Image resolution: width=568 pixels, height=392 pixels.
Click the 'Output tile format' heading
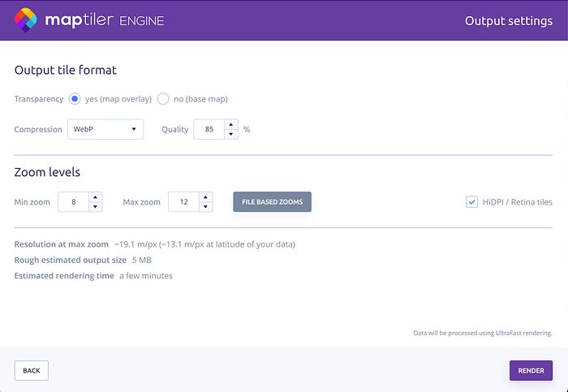coord(66,70)
